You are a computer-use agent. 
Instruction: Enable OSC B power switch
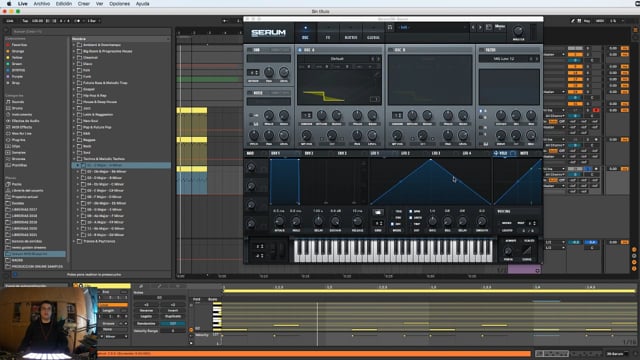point(391,50)
